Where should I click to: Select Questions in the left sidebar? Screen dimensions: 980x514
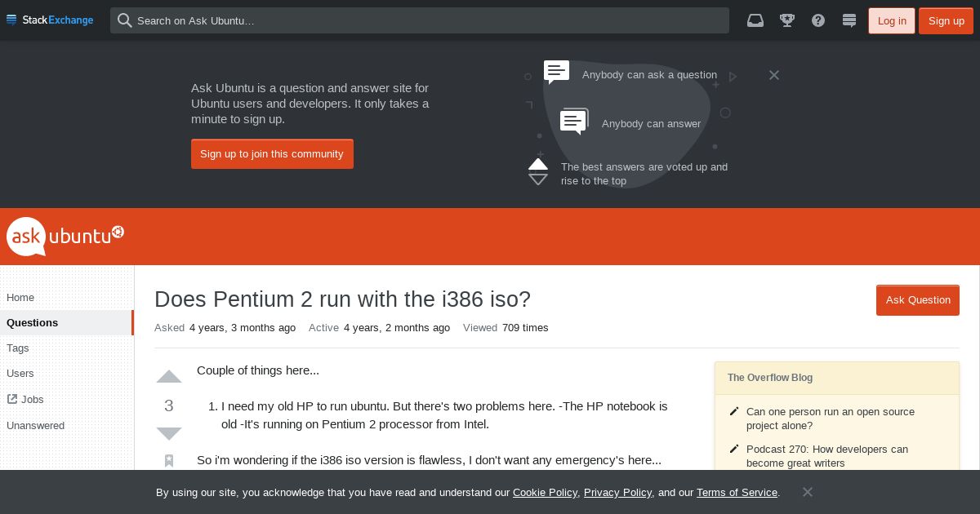[x=66, y=322]
